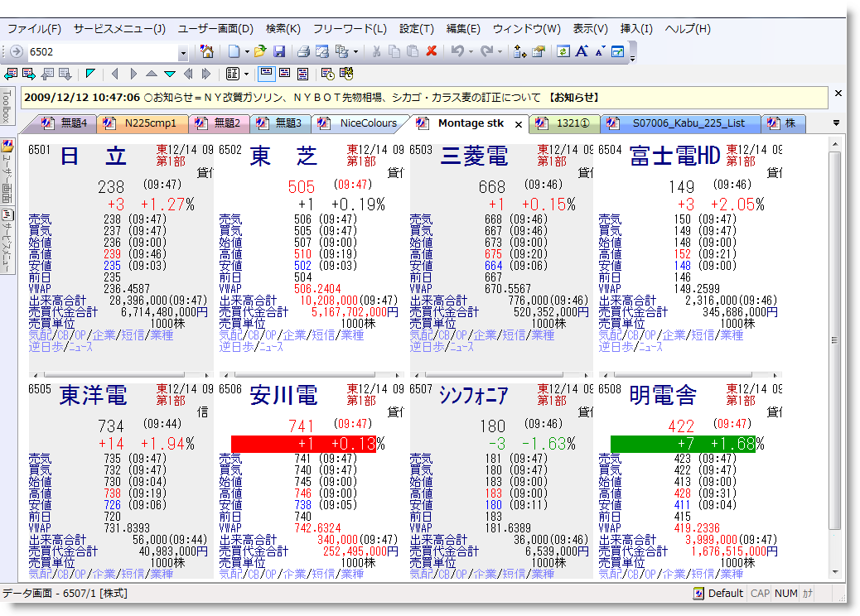
Task: Click the 6501 日立 panel horizontal scrollbar
Action: pos(121,375)
